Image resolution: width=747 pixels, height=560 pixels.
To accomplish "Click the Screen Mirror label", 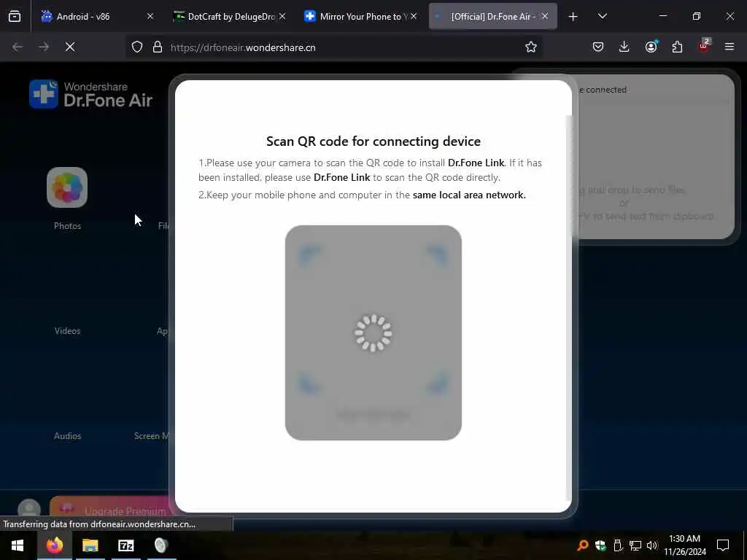I will (x=152, y=436).
